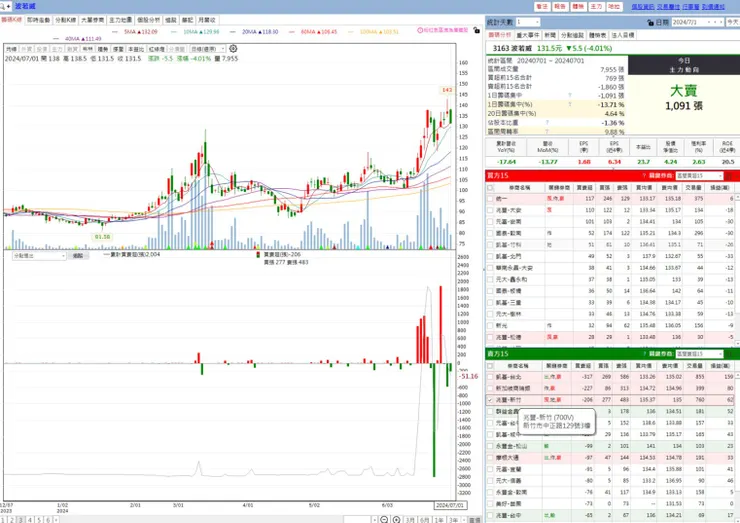Open the 月營收 tab
Viewport: 740px width, 523px height.
coord(207,20)
